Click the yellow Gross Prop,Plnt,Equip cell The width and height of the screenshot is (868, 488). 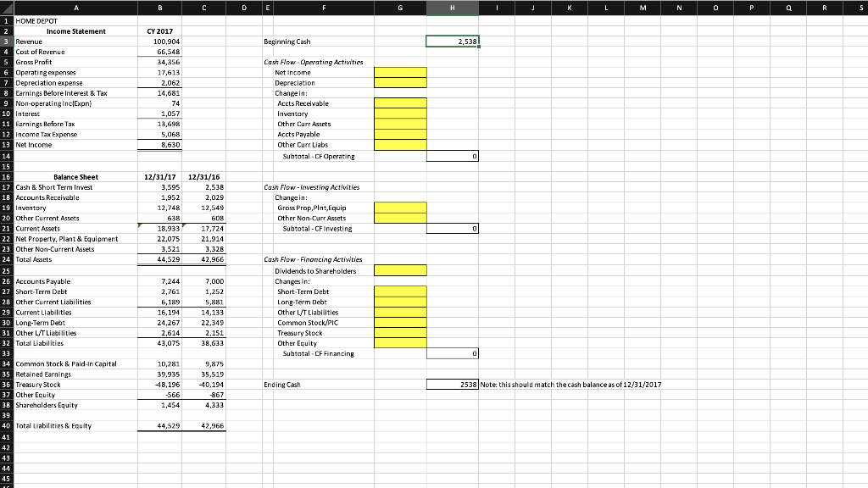click(399, 208)
